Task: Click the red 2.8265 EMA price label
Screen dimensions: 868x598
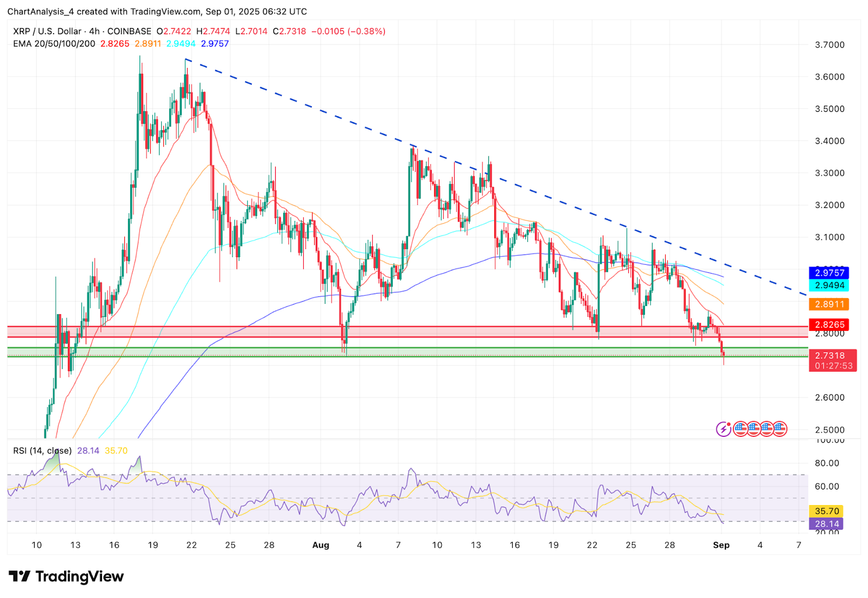Action: (829, 325)
